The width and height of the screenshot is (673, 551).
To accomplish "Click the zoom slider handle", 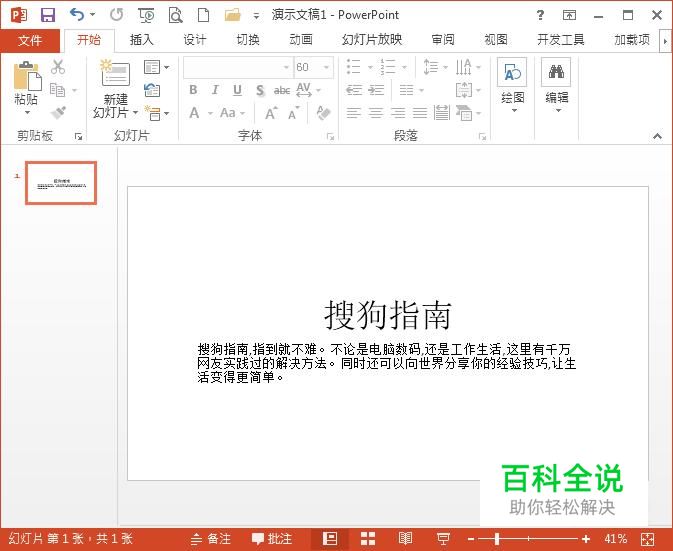I will (x=497, y=539).
